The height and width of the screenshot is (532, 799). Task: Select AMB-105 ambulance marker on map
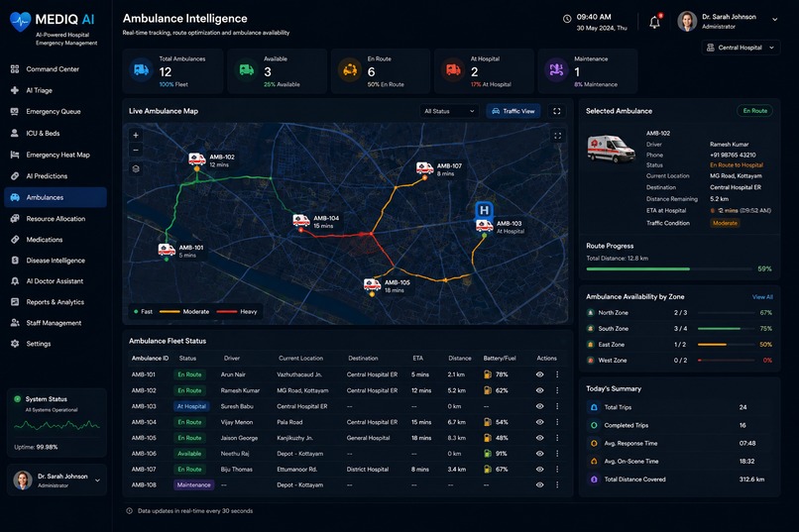(372, 284)
